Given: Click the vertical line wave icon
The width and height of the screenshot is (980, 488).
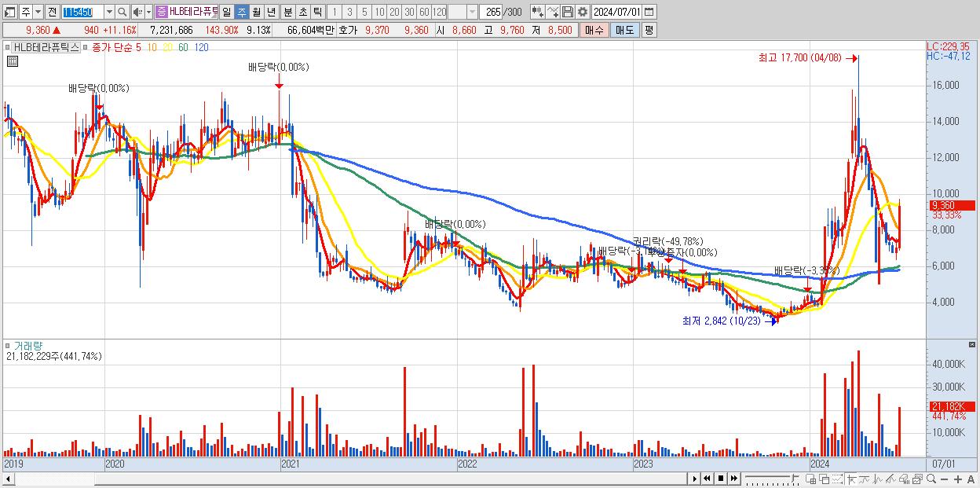Looking at the screenshot, I should coord(878,479).
